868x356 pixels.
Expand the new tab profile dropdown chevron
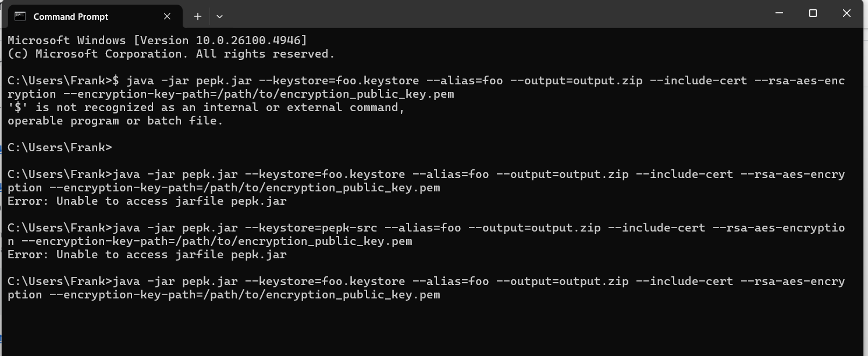(219, 16)
